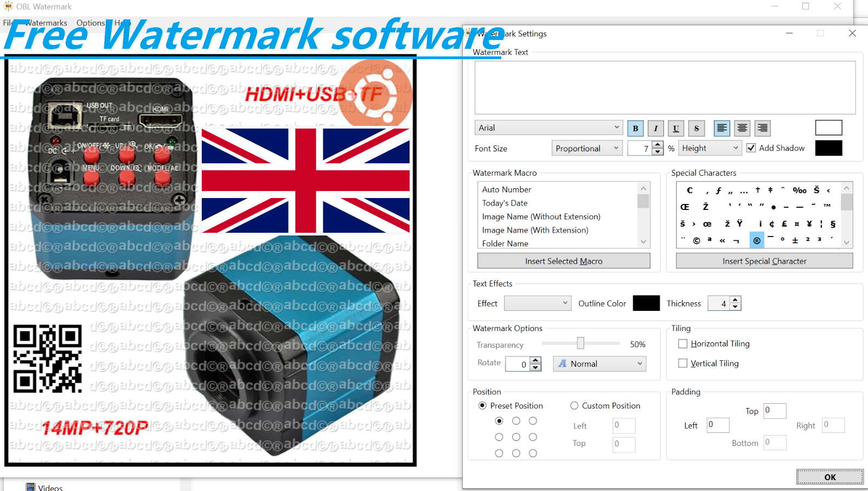
Task: Enable Horizontal Tiling checkbox
Action: pyautogui.click(x=683, y=344)
